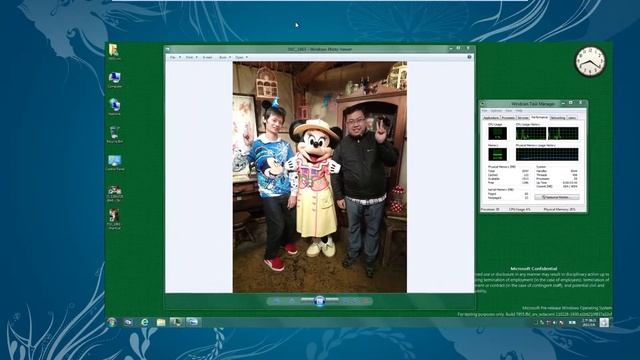Click 'Processes: 35' in Task Manager status bar

point(490,209)
